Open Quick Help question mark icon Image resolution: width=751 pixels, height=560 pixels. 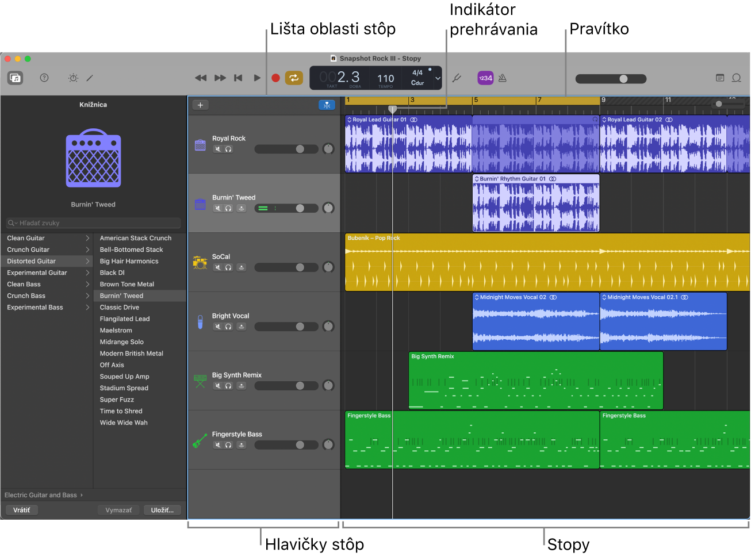tap(44, 78)
